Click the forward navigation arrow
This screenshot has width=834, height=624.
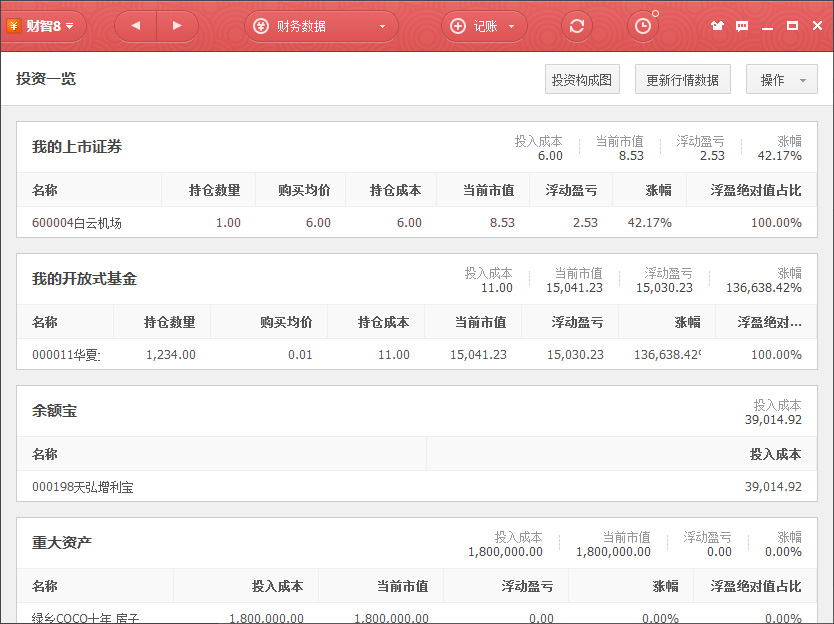(x=177, y=26)
